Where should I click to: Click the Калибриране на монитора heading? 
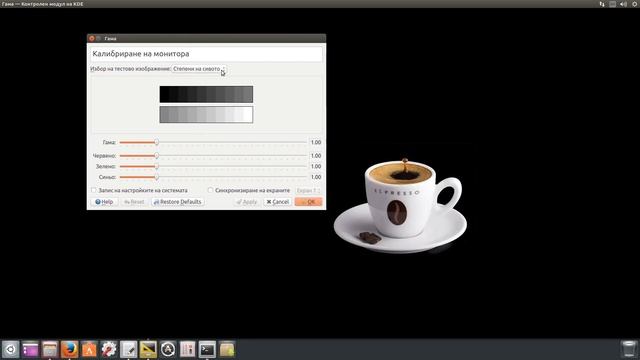[141, 53]
